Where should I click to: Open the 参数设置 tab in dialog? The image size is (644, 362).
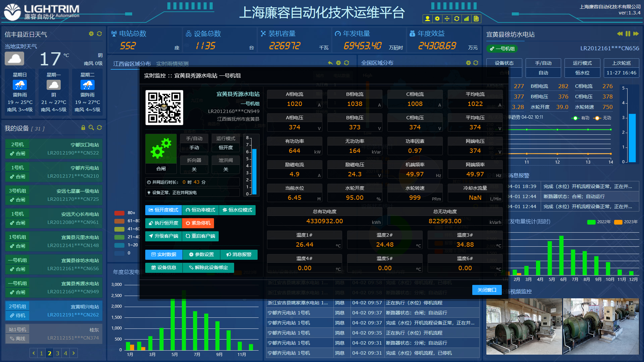coord(202,255)
